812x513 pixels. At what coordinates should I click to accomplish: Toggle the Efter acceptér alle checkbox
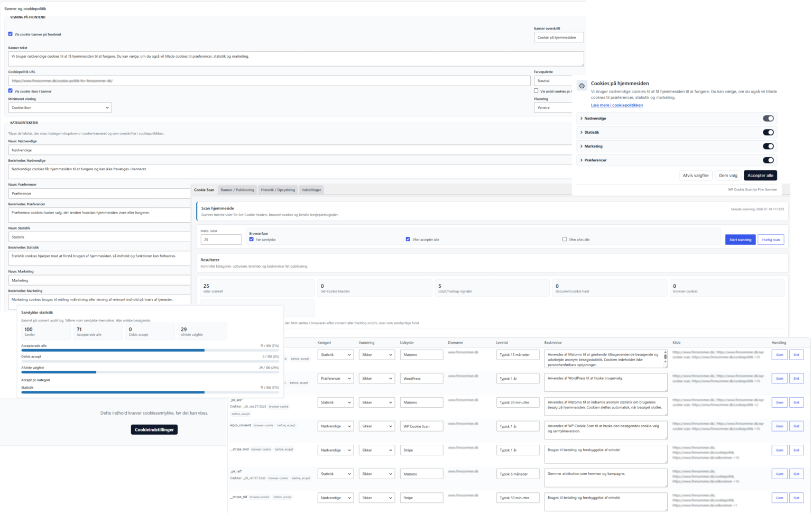click(408, 239)
